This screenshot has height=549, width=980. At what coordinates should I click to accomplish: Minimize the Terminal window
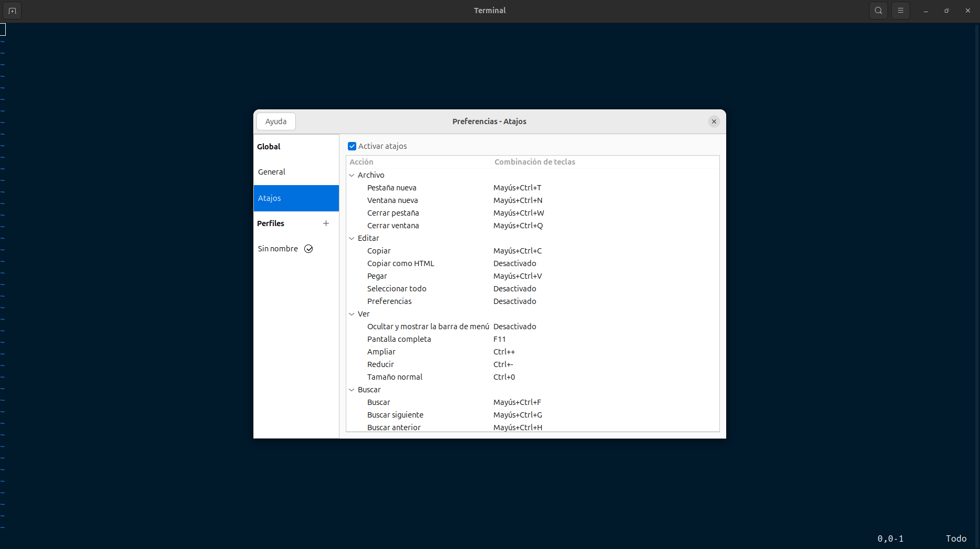[x=925, y=11]
